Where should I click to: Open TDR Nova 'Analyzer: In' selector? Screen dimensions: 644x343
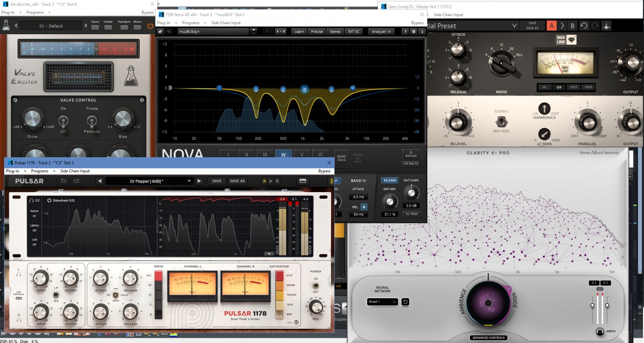pos(381,31)
